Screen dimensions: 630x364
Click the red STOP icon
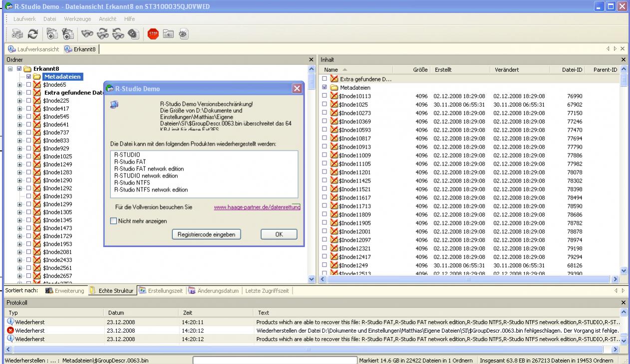click(x=153, y=34)
